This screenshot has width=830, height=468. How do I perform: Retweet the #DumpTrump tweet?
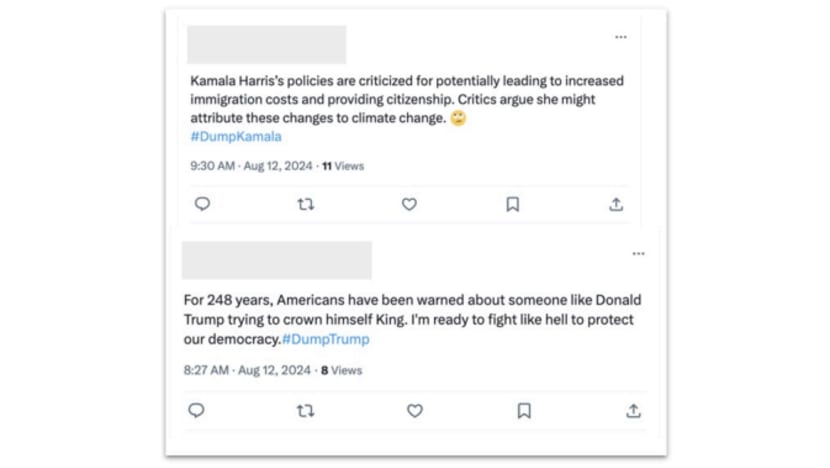305,411
